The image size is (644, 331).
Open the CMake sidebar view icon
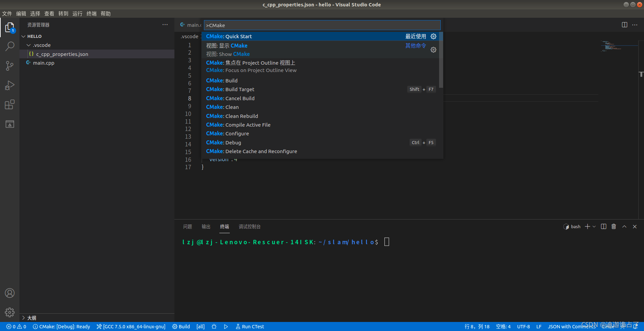click(x=10, y=124)
